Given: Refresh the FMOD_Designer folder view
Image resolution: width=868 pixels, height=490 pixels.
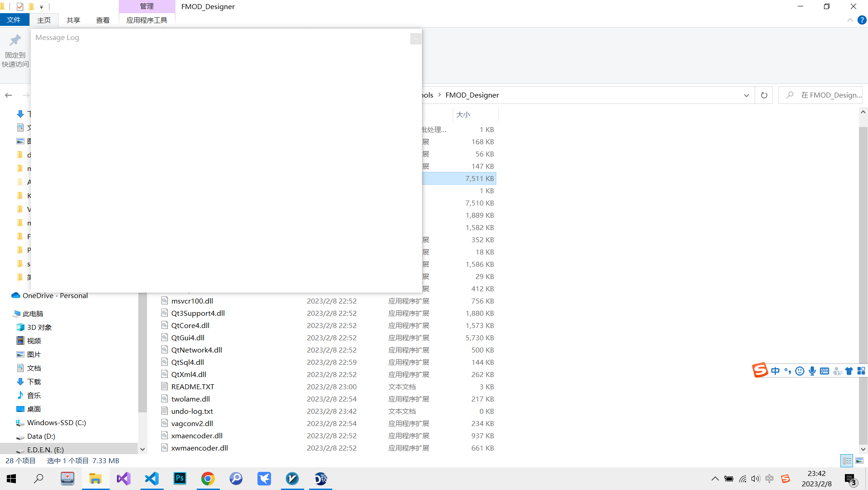Looking at the screenshot, I should pyautogui.click(x=764, y=95).
